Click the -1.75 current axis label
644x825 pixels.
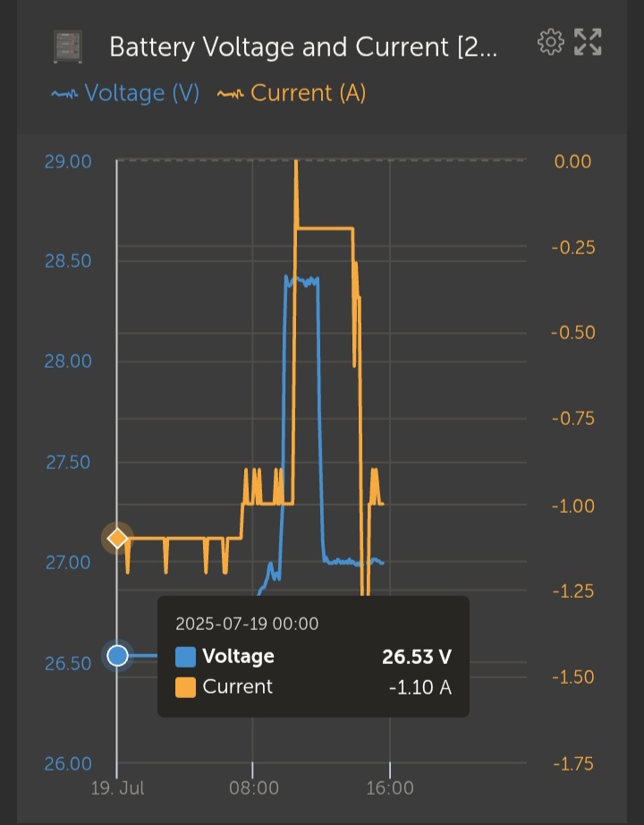(x=573, y=763)
